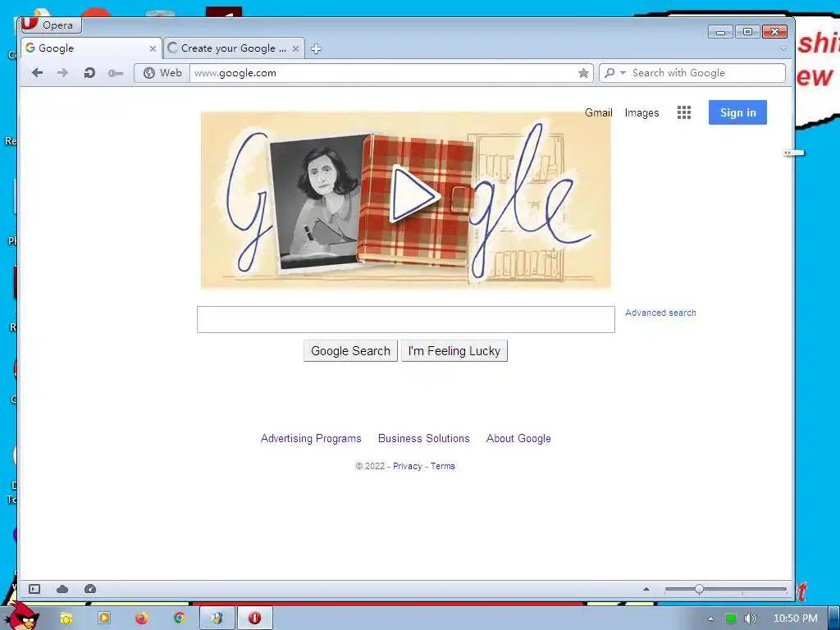Reload the current page

click(x=89, y=73)
